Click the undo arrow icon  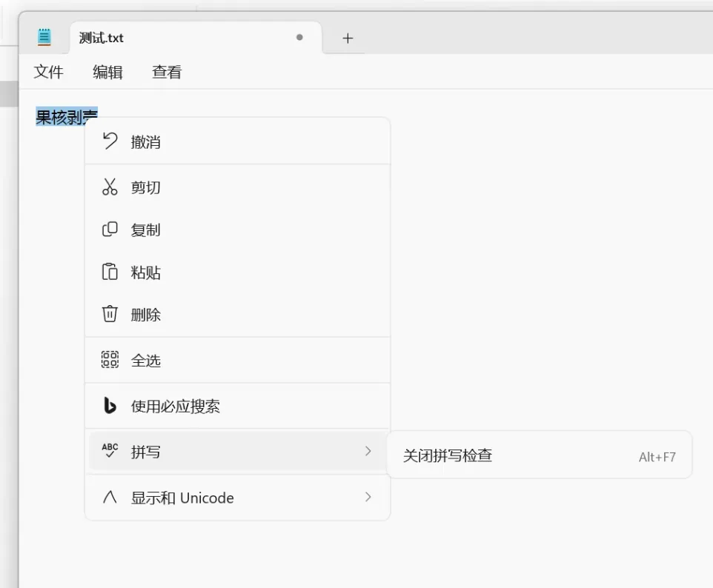110,141
